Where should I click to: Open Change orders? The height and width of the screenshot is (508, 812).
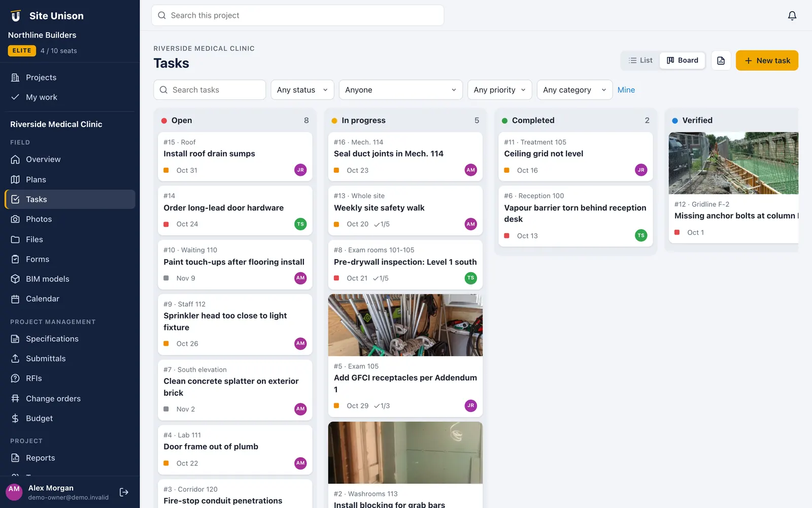(x=70, y=399)
